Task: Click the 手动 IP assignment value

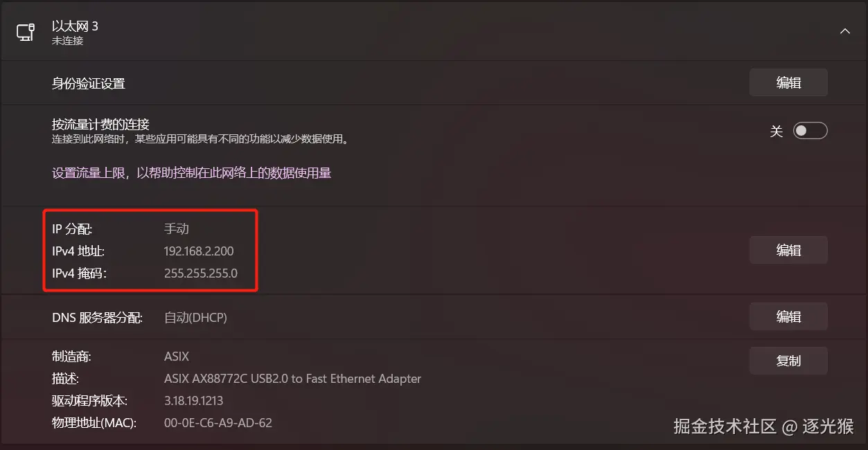Action: (x=177, y=229)
